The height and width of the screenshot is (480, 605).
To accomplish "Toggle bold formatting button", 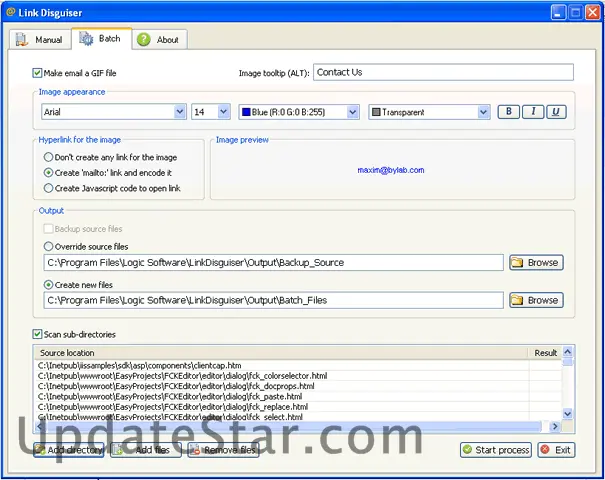I will [x=509, y=112].
